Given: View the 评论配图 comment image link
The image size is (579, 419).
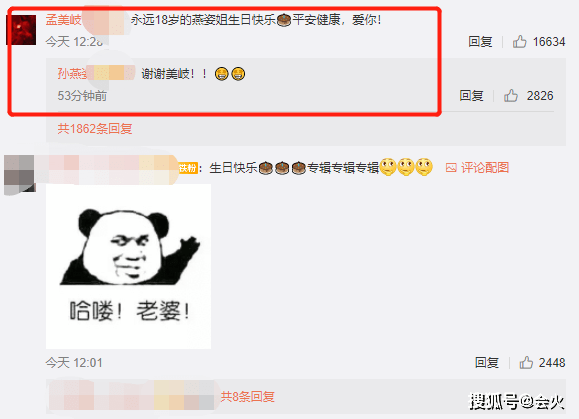Looking at the screenshot, I should 485,168.
